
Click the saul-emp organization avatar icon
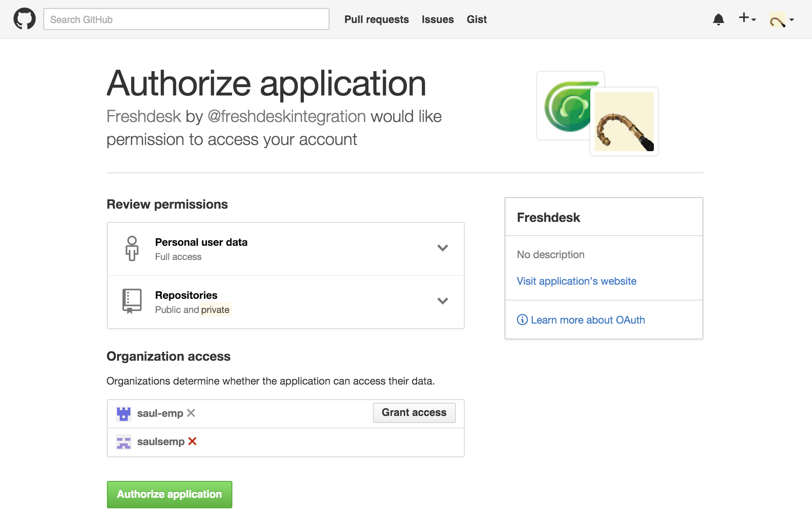point(123,414)
